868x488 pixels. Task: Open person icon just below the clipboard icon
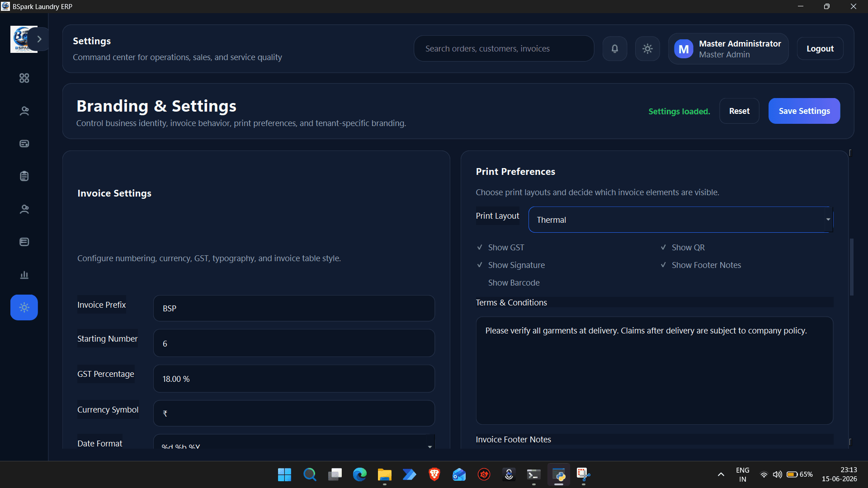coord(24,209)
